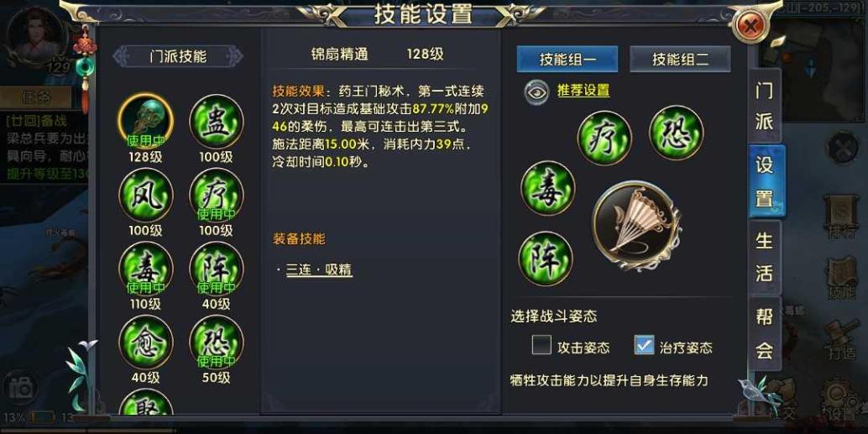Switch to 技能组二 tab

tap(680, 60)
